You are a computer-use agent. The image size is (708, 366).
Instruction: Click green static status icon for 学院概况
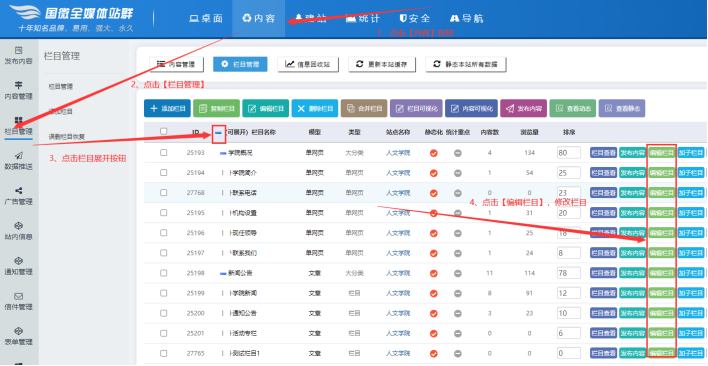[x=433, y=153]
